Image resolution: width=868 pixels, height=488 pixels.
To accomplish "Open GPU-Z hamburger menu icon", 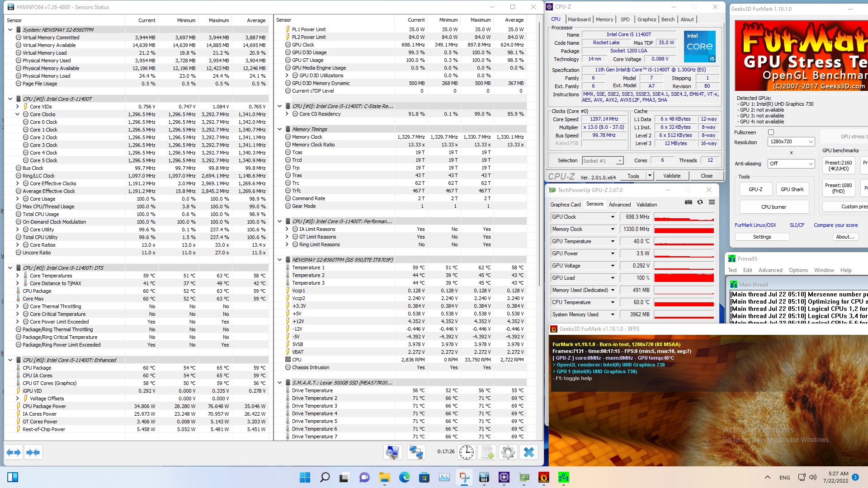I will 712,202.
